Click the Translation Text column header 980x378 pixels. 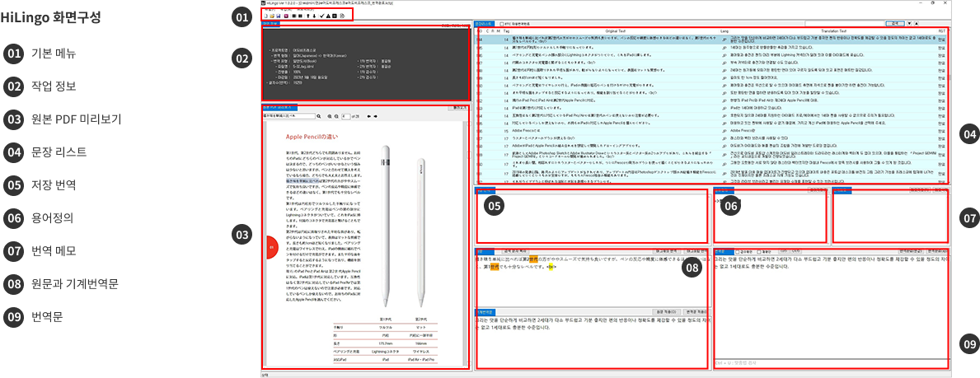[834, 30]
